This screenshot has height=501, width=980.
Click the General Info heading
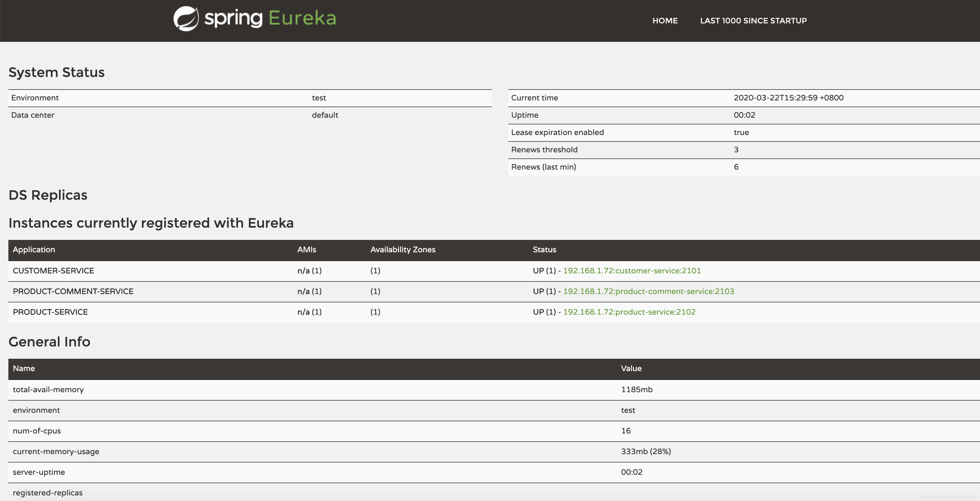(49, 342)
